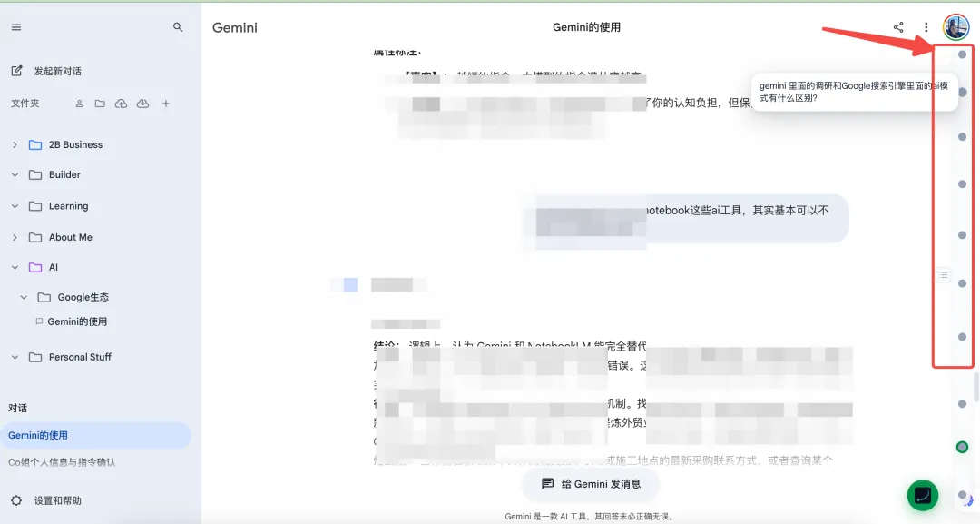Open 设置和帮助 settings
The image size is (980, 524).
tap(46, 501)
